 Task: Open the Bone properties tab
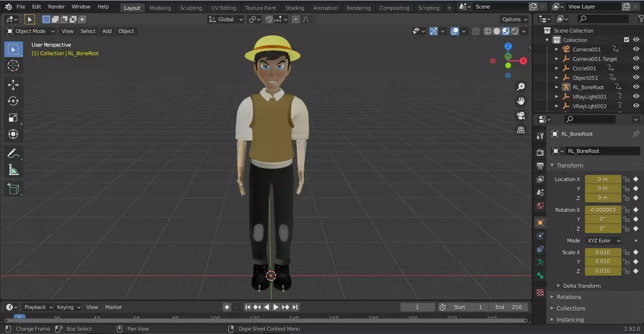(540, 276)
